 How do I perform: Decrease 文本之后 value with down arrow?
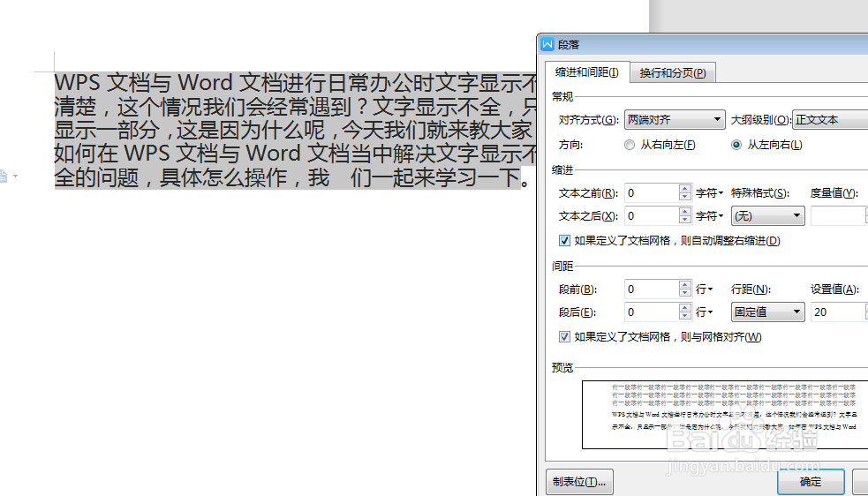pyautogui.click(x=684, y=221)
